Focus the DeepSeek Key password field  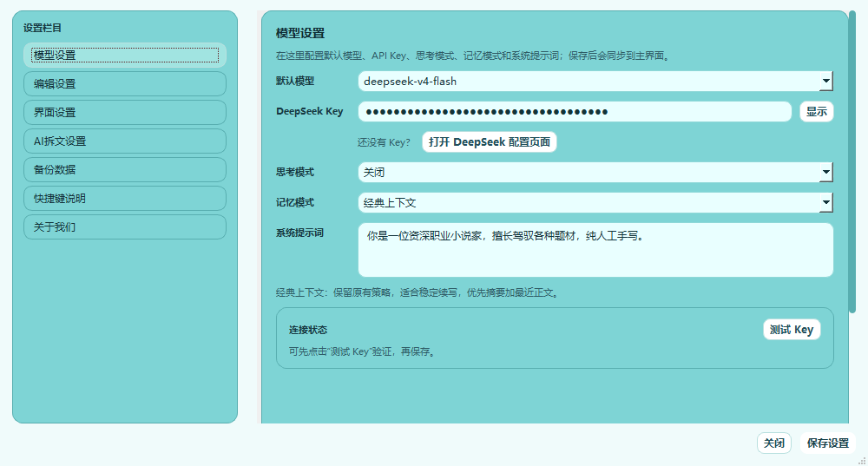click(x=575, y=112)
